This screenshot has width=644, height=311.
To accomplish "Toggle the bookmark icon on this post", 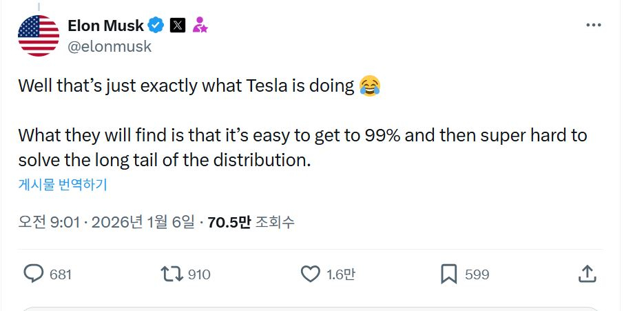I will pos(448,274).
